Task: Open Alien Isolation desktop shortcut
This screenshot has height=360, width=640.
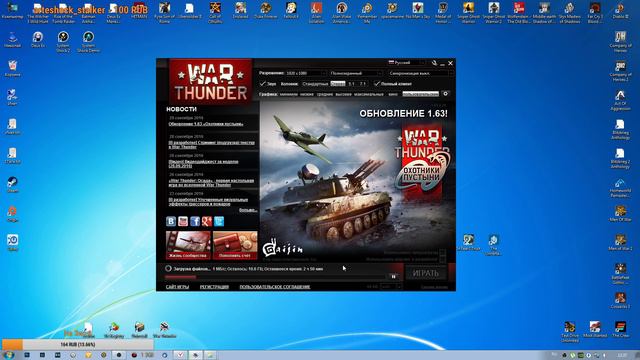Action: (316, 12)
